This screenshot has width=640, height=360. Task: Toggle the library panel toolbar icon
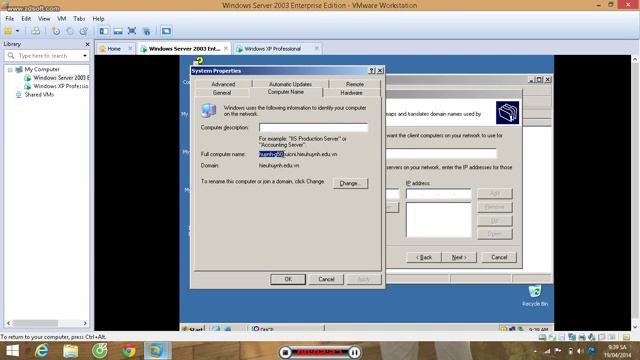(104, 31)
